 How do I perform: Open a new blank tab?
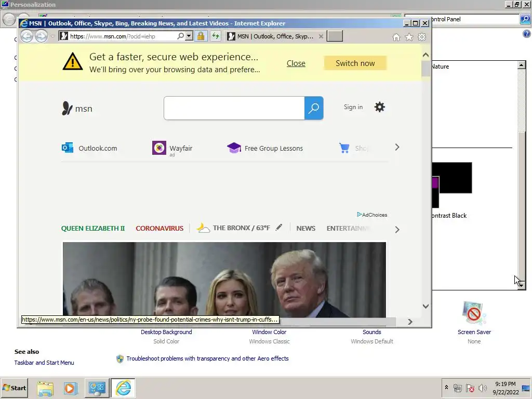(x=335, y=36)
